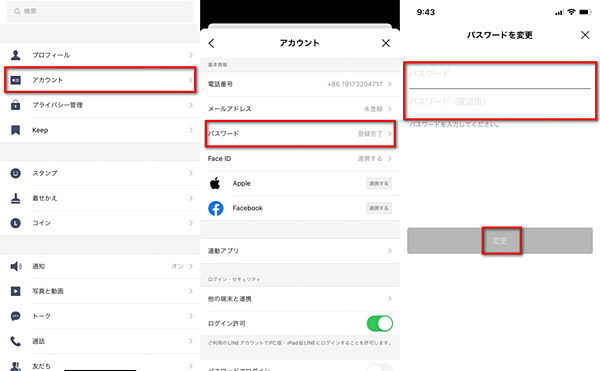Screen dimensions: 600x371
Task: Click the トーク chat bubble icon
Action: click(x=16, y=316)
